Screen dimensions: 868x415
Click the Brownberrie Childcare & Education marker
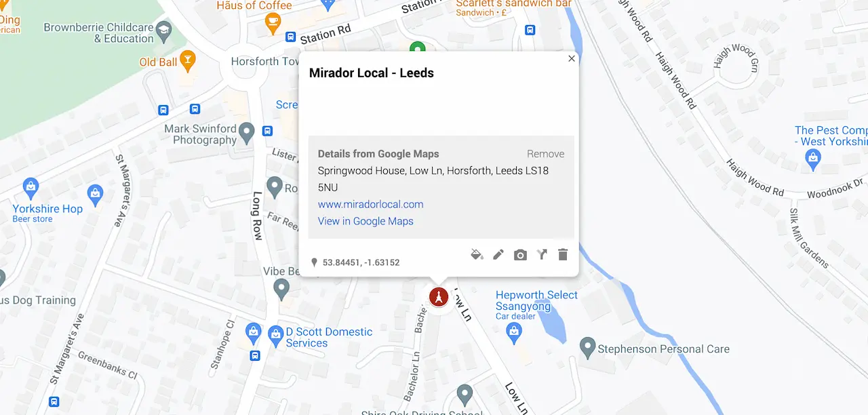(x=163, y=30)
